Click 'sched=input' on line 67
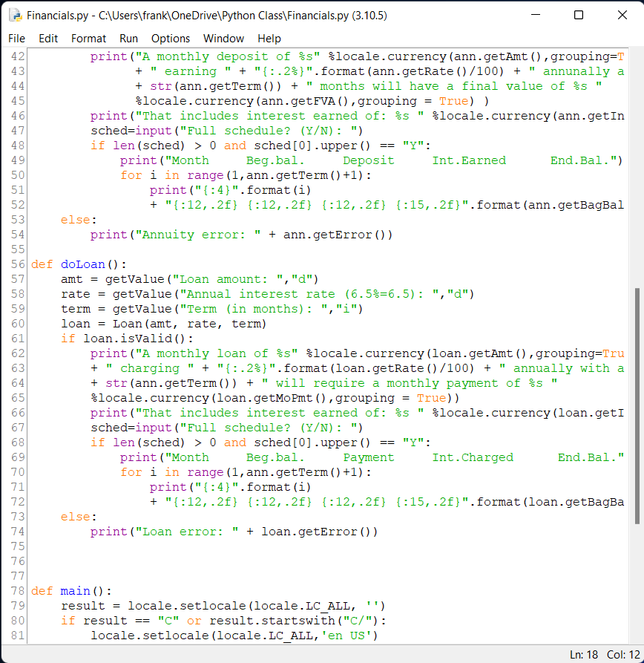 pyautogui.click(x=131, y=428)
